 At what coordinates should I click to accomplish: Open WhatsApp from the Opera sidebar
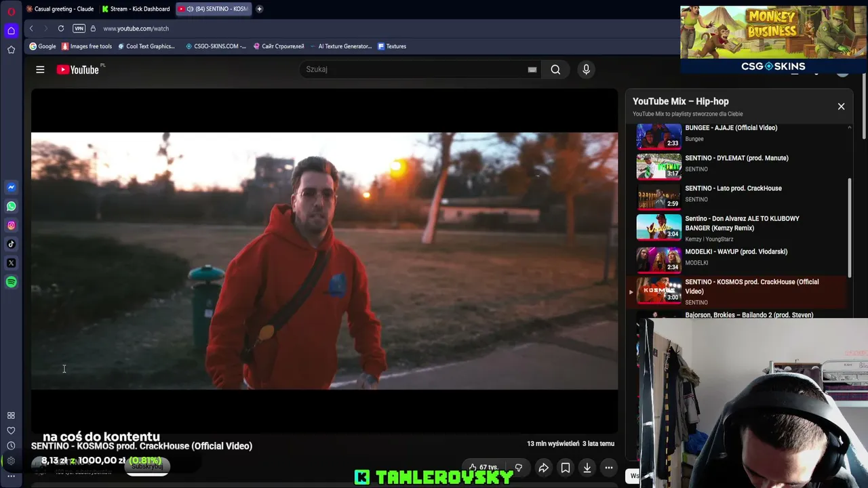[x=11, y=206]
